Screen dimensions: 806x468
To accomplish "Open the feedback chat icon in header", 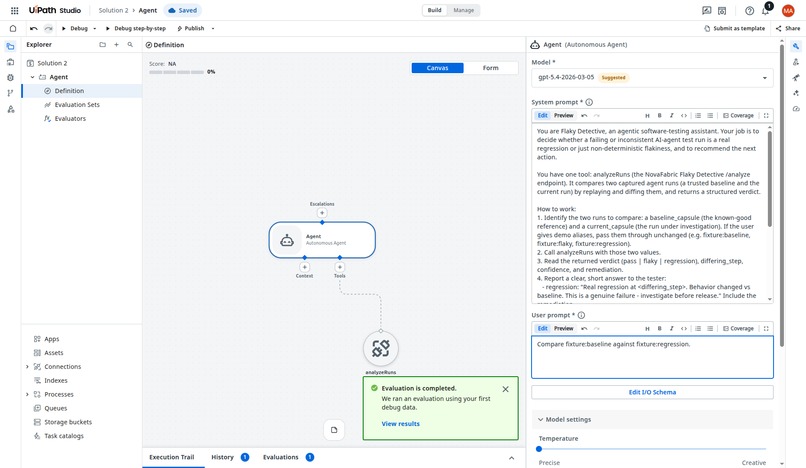I will pos(707,10).
